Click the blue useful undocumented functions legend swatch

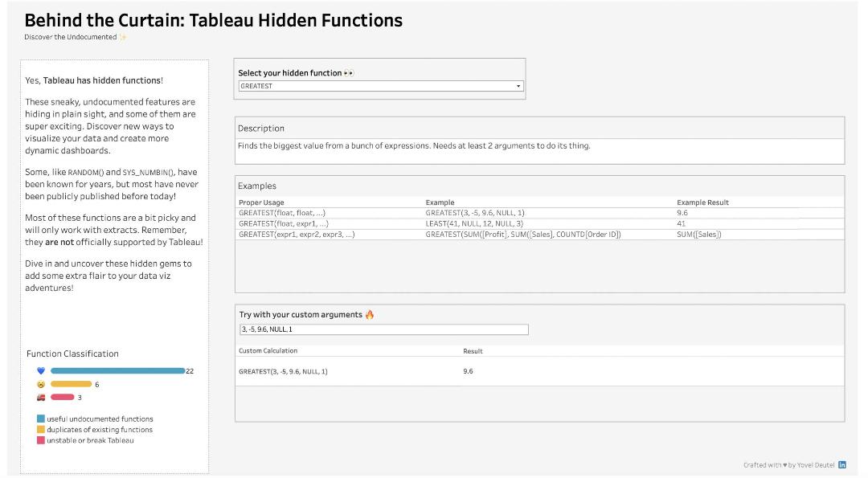pos(41,419)
